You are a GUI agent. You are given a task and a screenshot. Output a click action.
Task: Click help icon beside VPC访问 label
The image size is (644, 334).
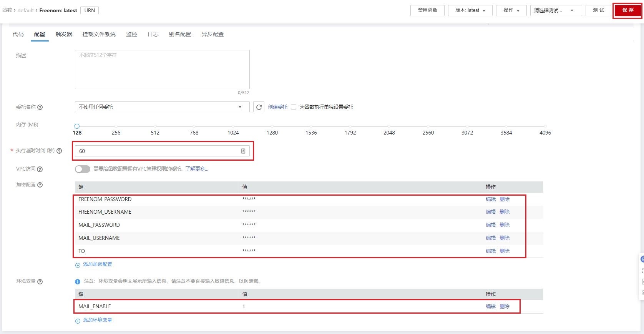click(x=40, y=169)
